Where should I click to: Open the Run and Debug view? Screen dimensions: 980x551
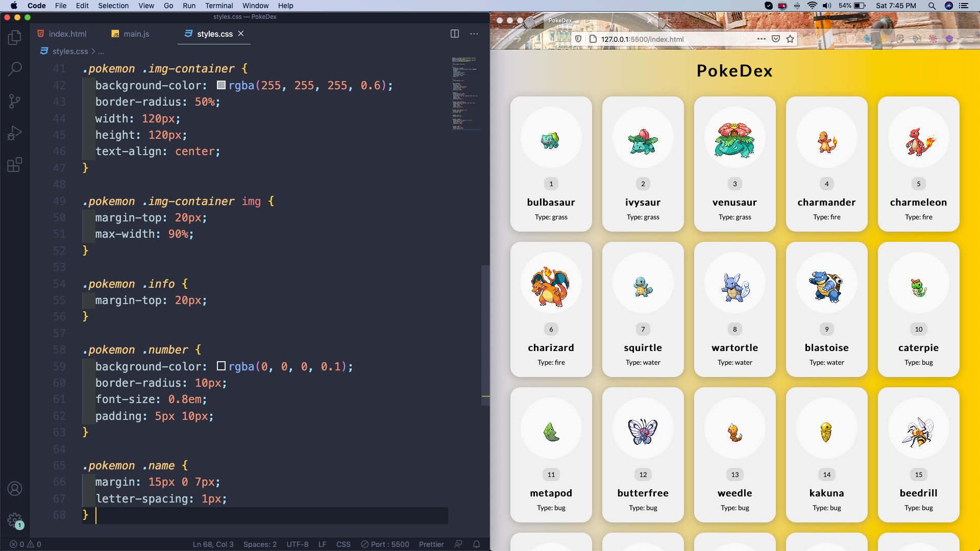pyautogui.click(x=15, y=133)
